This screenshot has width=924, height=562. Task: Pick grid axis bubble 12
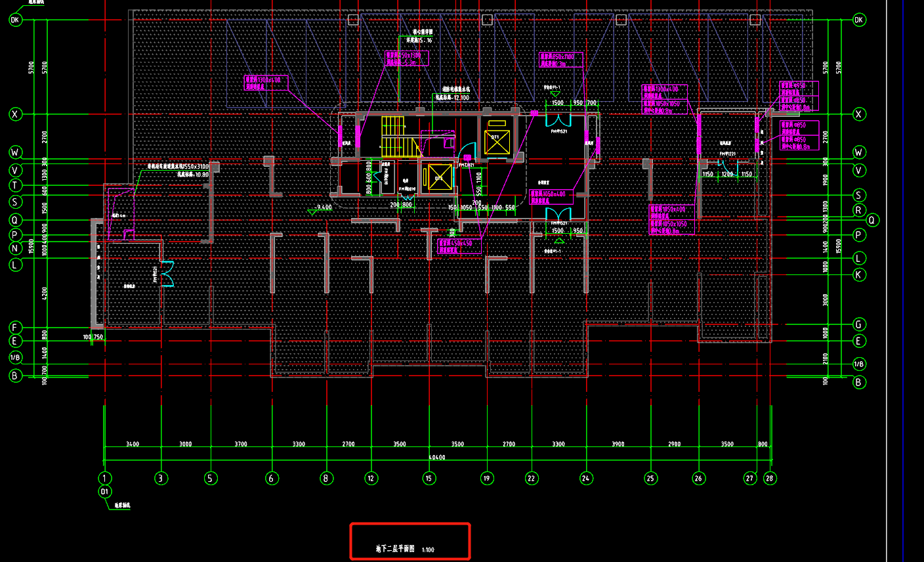371,478
